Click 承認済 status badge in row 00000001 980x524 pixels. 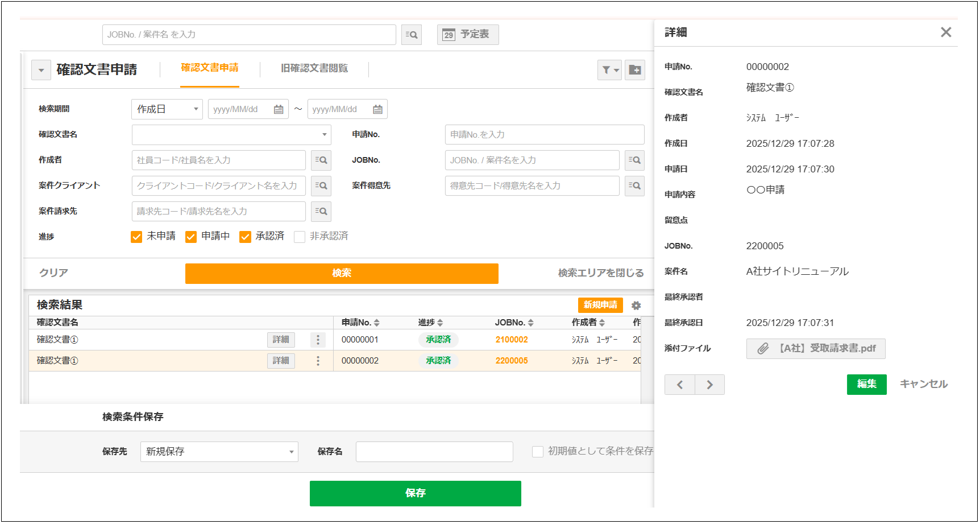(438, 340)
